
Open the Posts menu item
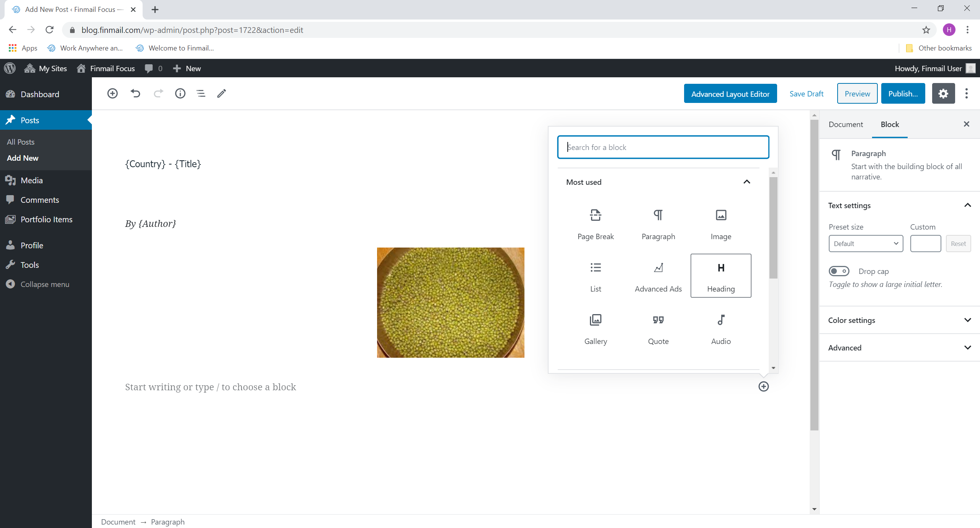pos(46,120)
